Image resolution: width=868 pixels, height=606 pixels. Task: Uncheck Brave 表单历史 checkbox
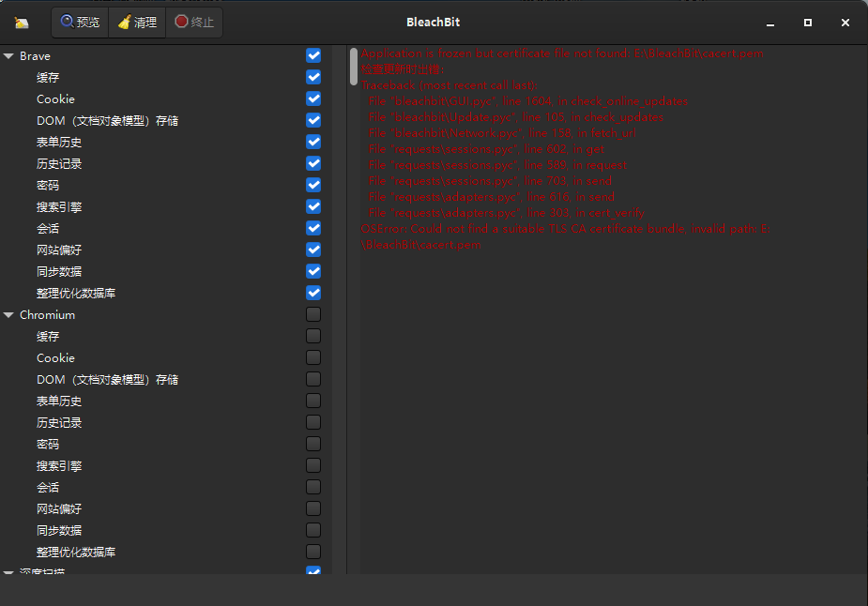coord(313,142)
